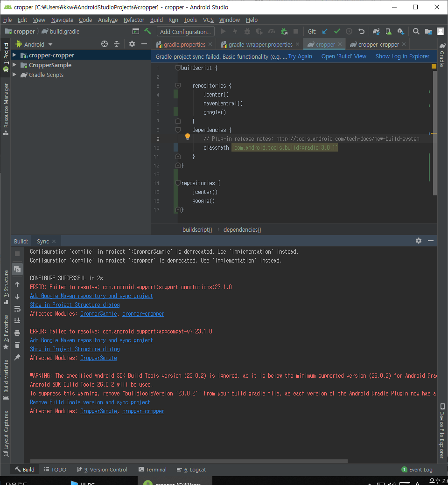Image resolution: width=448 pixels, height=485 pixels.
Task: Open the Android view dropdown
Action: (x=34, y=44)
